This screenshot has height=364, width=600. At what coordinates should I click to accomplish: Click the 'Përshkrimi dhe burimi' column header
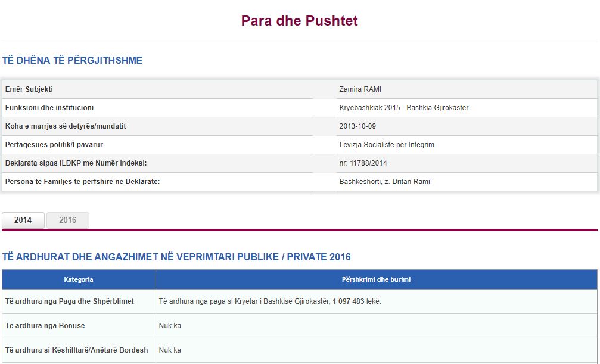[x=376, y=279]
